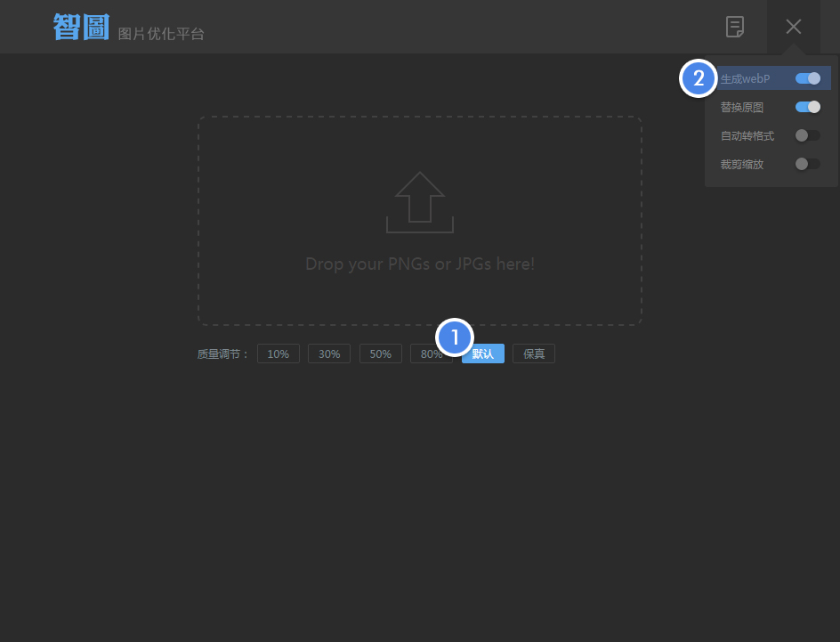Image resolution: width=840 pixels, height=642 pixels.
Task: Set quality to 10%
Action: coord(279,354)
